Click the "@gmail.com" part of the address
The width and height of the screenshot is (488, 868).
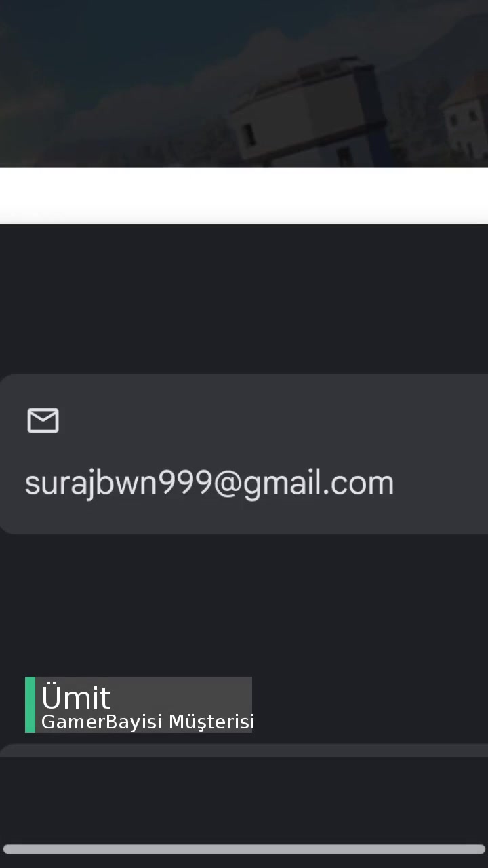click(x=304, y=483)
